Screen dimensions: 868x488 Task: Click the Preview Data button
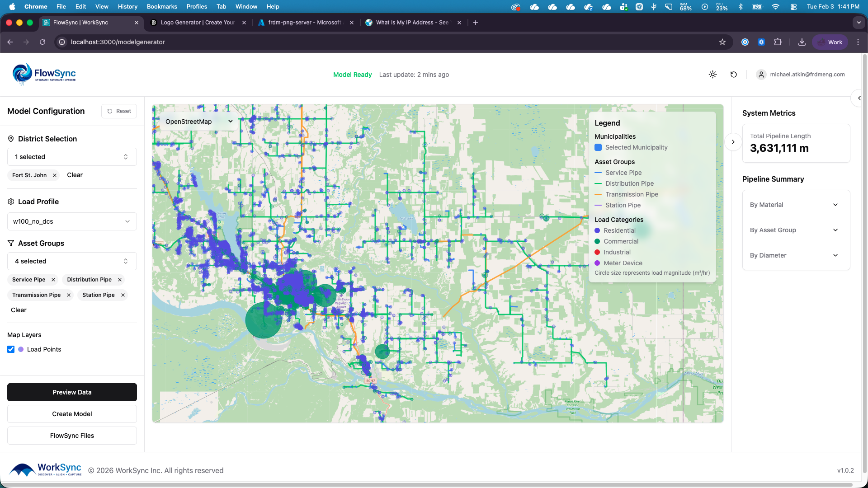point(72,392)
